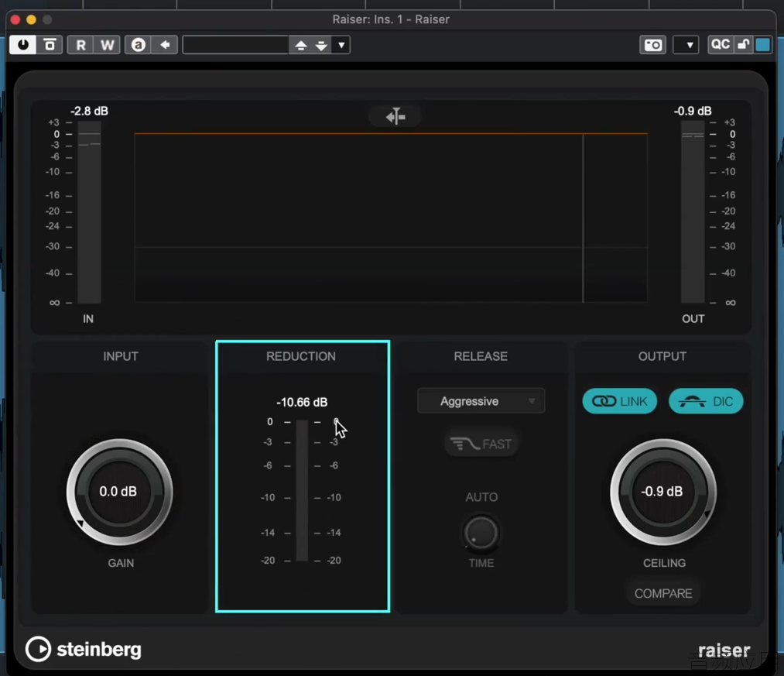Screen dimensions: 784x676
Task: Click the COMPARE button
Action: 663,593
